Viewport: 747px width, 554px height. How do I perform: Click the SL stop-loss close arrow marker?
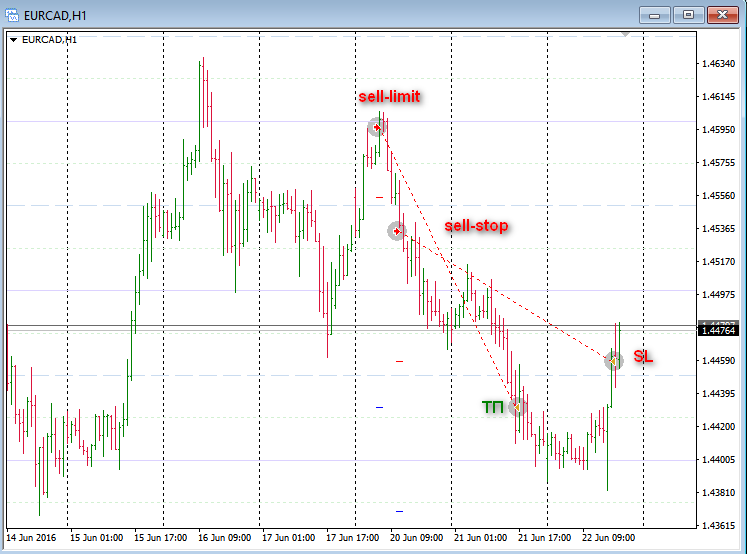click(613, 361)
